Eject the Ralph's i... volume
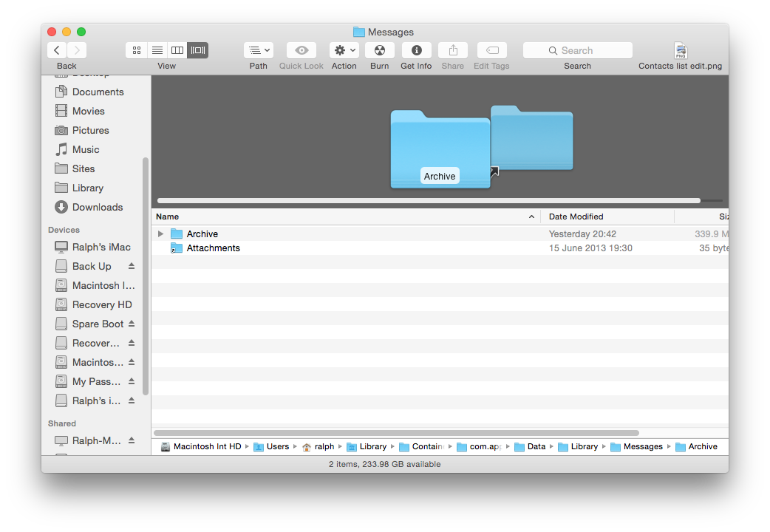 click(132, 400)
